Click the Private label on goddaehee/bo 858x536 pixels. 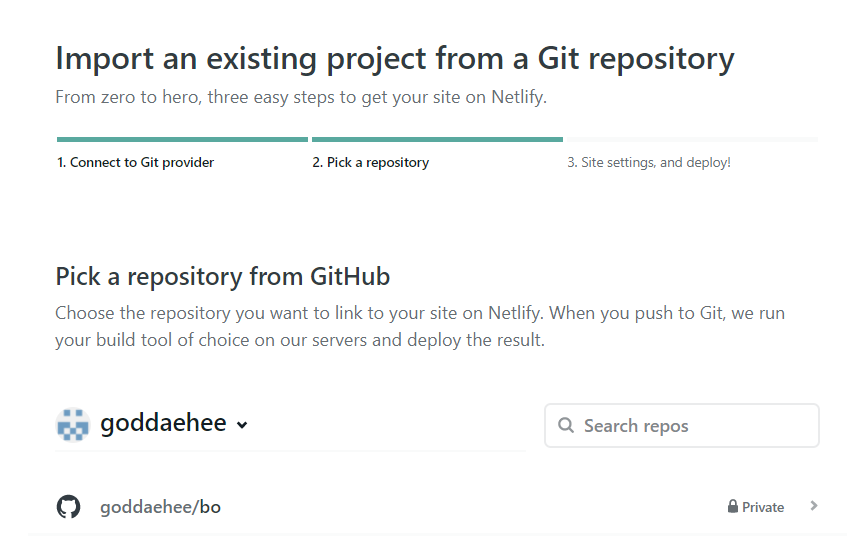(763, 507)
